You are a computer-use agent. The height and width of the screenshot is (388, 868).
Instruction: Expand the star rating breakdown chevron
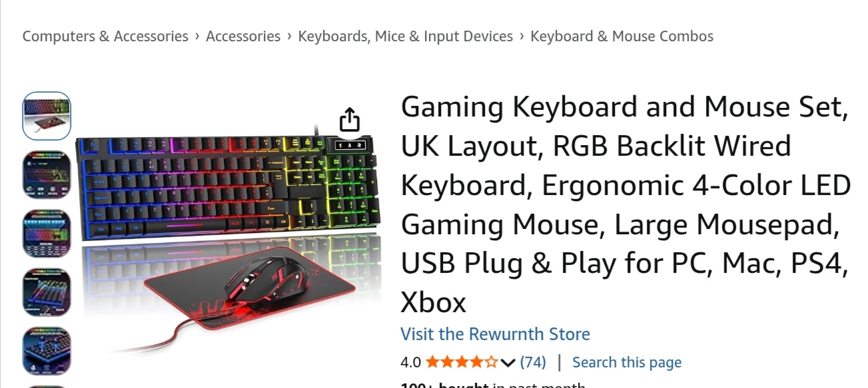coord(508,363)
